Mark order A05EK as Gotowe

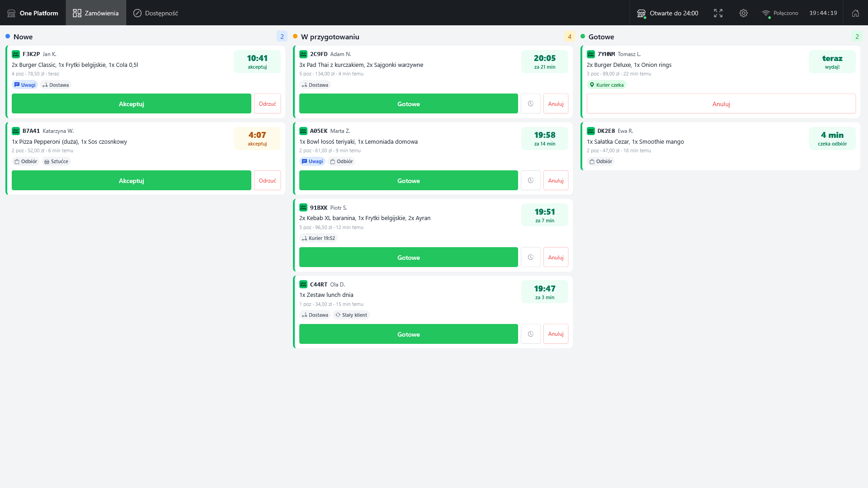tap(409, 180)
